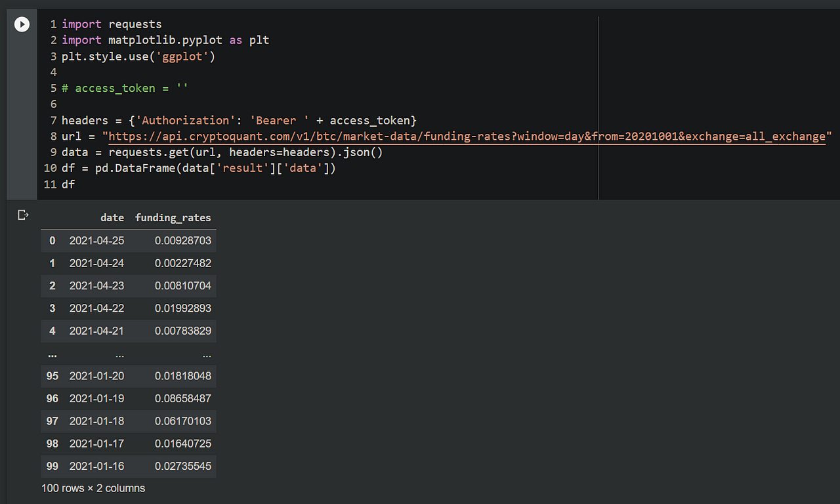This screenshot has height=504, width=840.
Task: Open the cryptoquant API URL link
Action: 467,136
